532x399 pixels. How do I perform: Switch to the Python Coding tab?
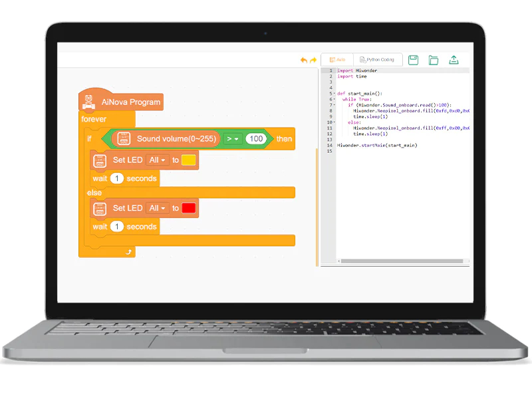point(376,60)
